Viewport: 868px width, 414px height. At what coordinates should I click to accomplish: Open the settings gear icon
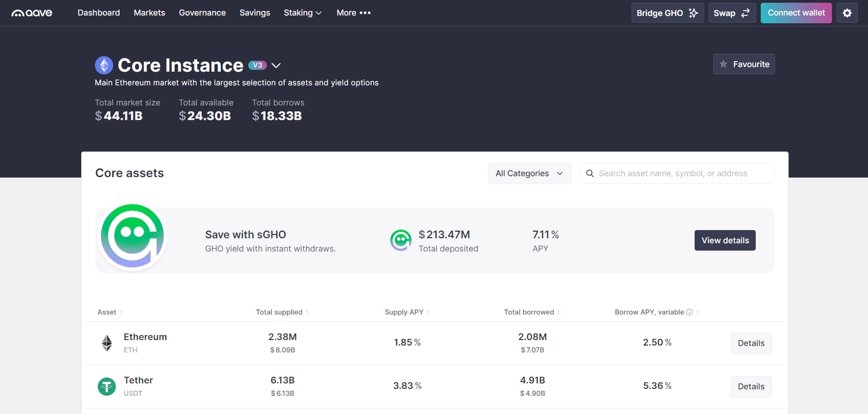click(847, 13)
